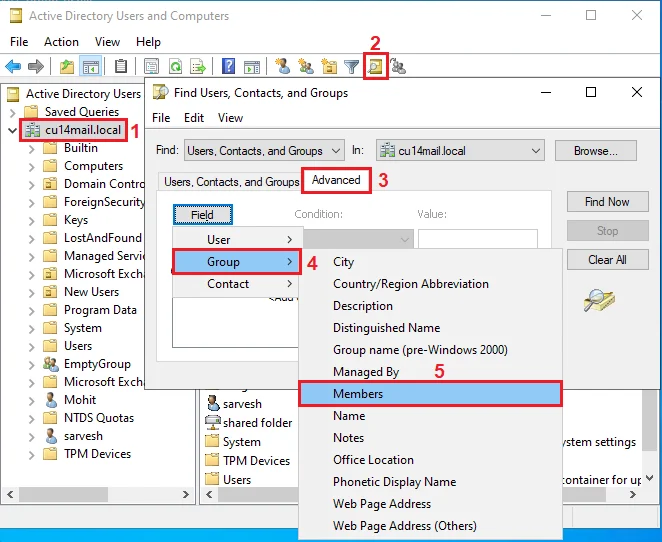Click the filter funnel icon
The width and height of the screenshot is (662, 542).
click(351, 66)
